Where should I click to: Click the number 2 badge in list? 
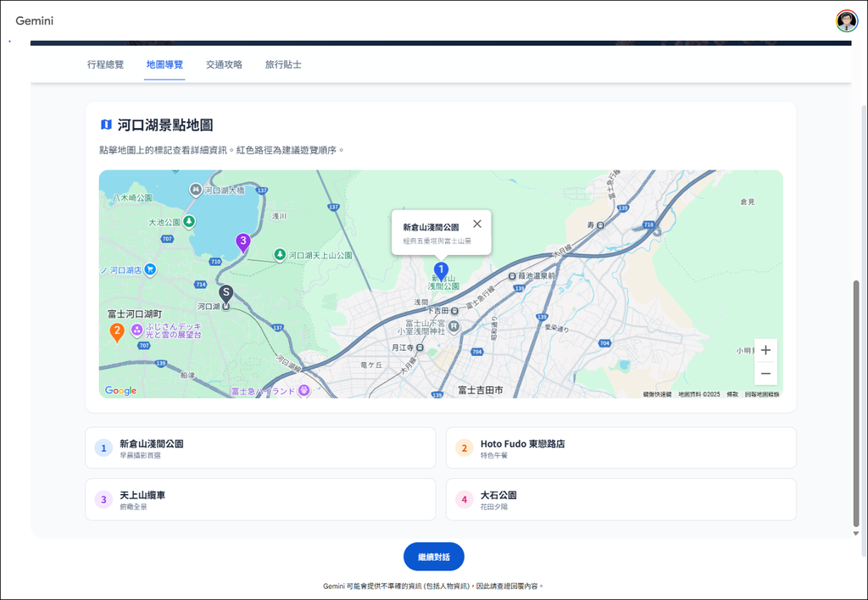pos(464,447)
